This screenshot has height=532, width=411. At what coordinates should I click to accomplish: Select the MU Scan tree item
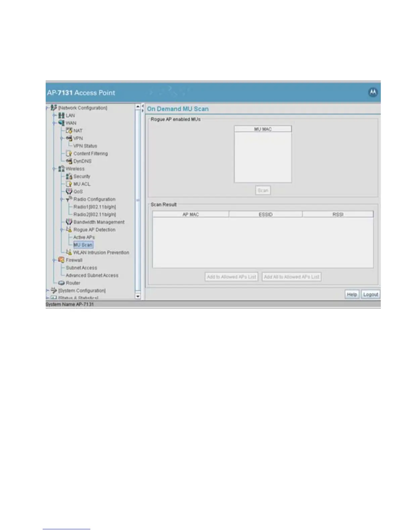(x=83, y=245)
